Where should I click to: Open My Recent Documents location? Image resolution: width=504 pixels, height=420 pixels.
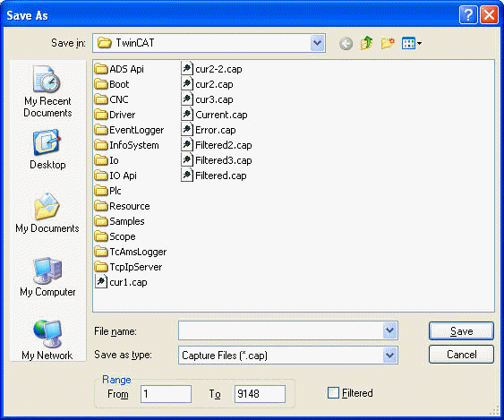[x=47, y=90]
